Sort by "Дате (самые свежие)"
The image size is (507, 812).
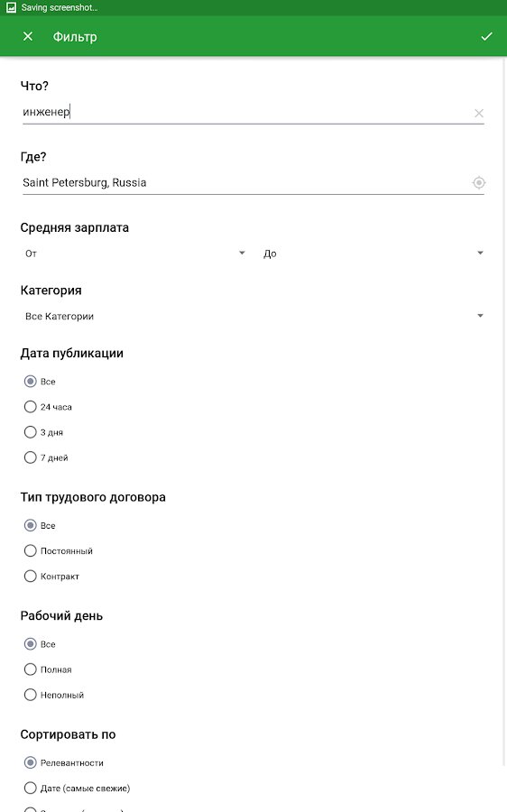pyautogui.click(x=78, y=789)
